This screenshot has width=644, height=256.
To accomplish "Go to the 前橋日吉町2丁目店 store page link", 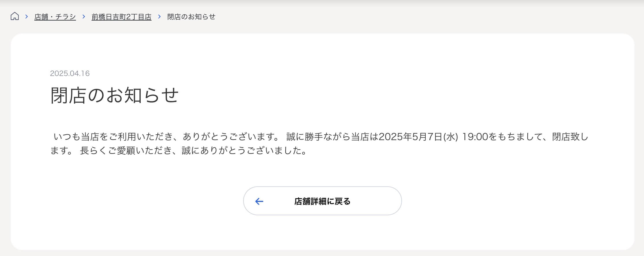I will tap(121, 17).
